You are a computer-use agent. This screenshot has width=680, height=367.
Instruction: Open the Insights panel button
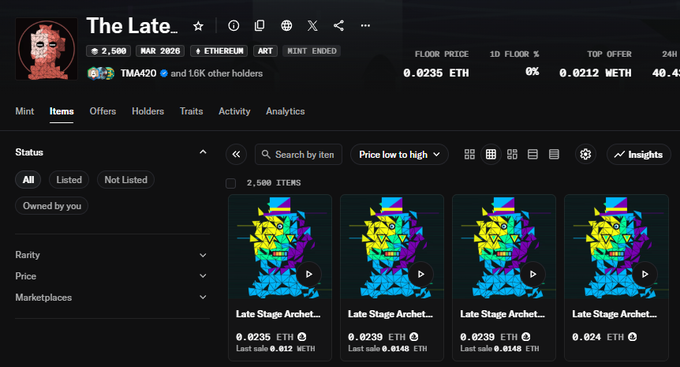638,154
